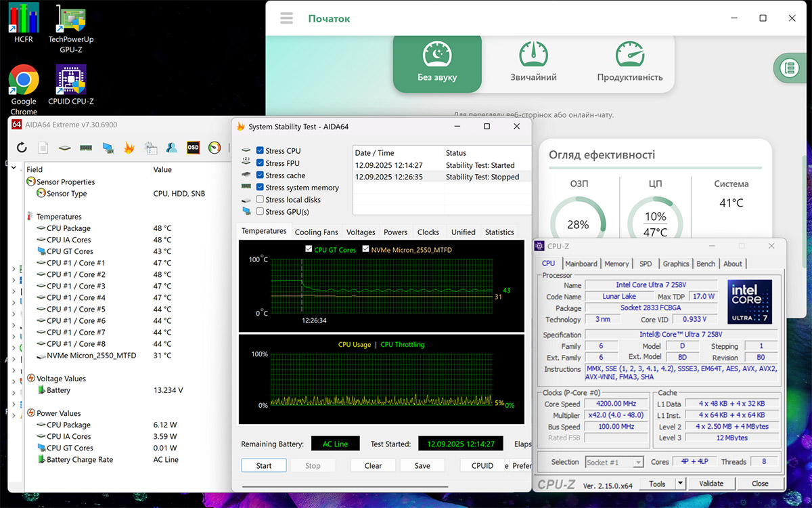
Task: Click the green side panel list icon
Action: [x=788, y=68]
